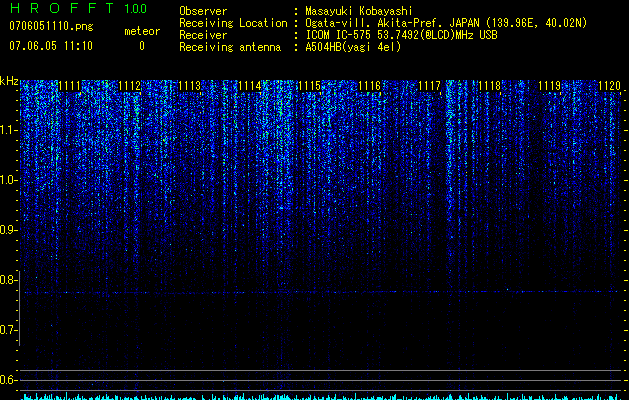Screen dimensions: 629x400
Task: Click the Observer field label
Action: point(203,11)
